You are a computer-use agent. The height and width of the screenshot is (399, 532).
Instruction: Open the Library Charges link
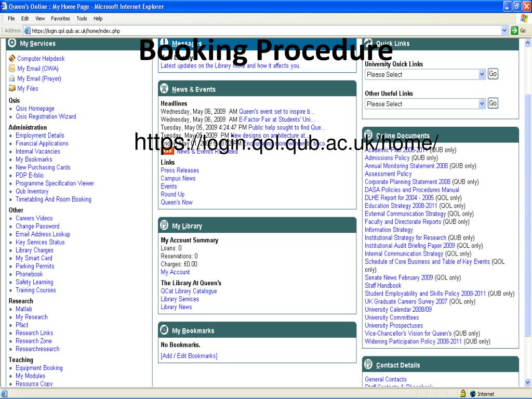click(x=34, y=250)
